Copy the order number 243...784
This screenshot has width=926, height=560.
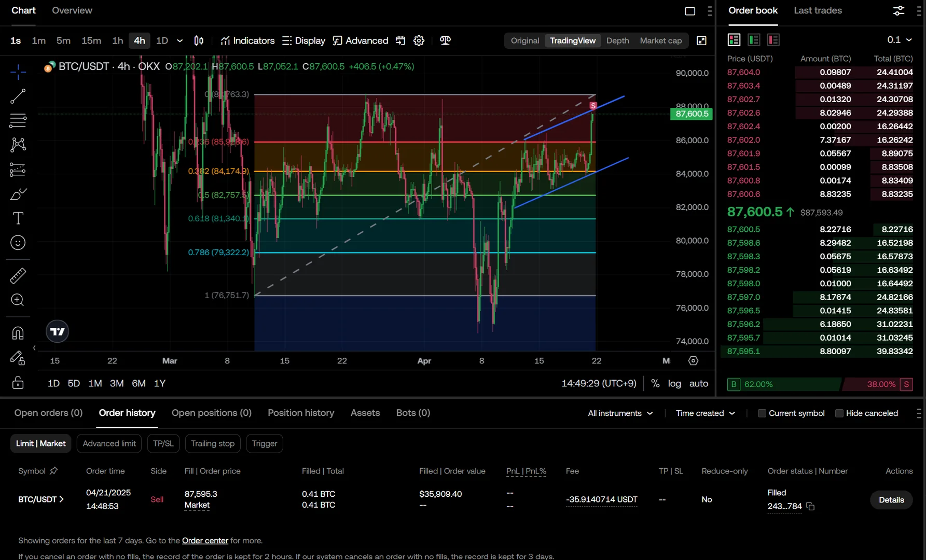point(810,507)
